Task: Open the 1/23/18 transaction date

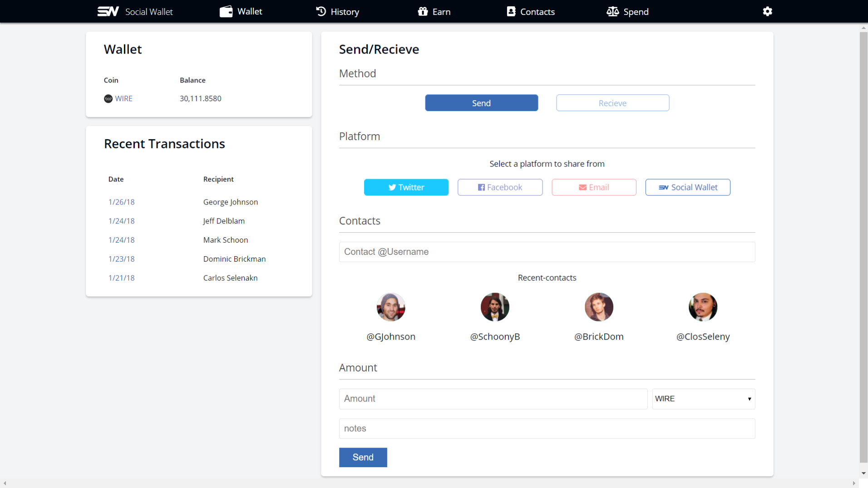Action: tap(121, 259)
